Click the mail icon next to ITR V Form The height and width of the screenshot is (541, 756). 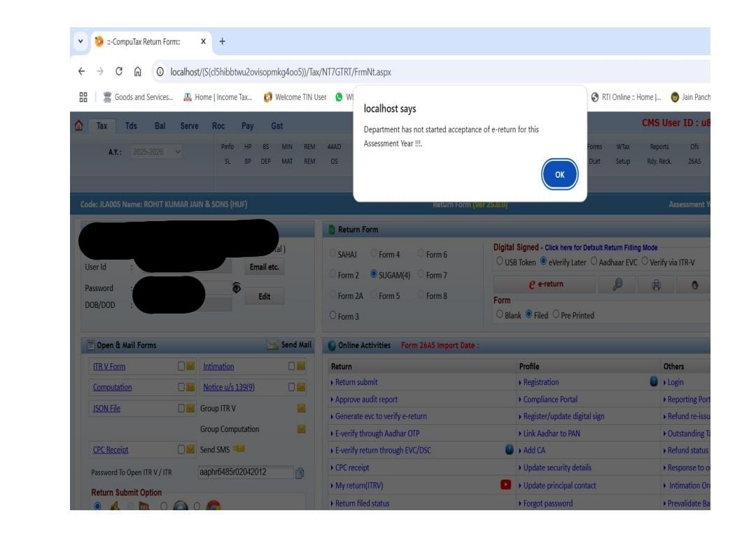190,367
